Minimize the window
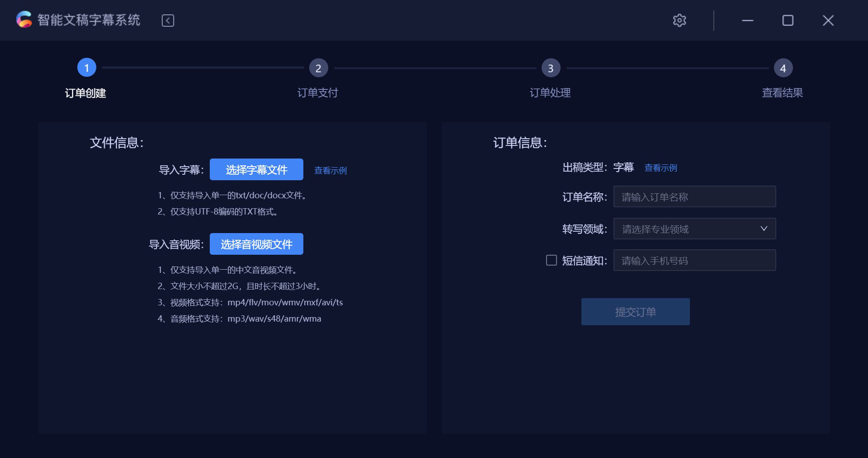 click(748, 20)
